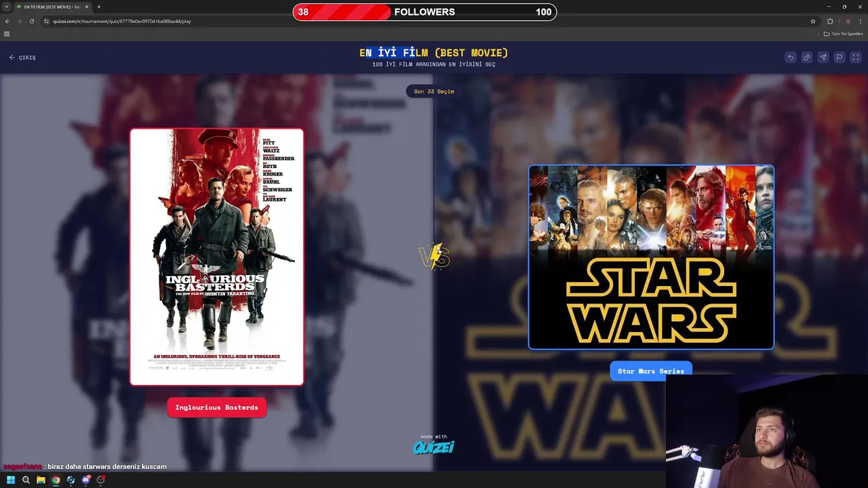Enter fullscreen with the corner-brackets icon
Image resolution: width=868 pixels, height=488 pixels.
[856, 58]
